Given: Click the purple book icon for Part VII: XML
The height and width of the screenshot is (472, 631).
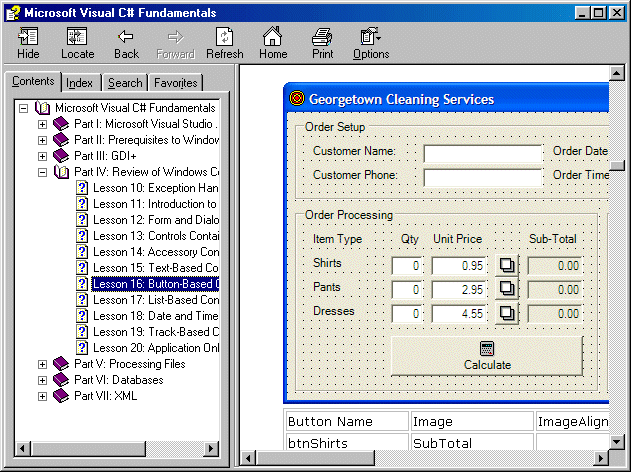Looking at the screenshot, I should click(61, 396).
